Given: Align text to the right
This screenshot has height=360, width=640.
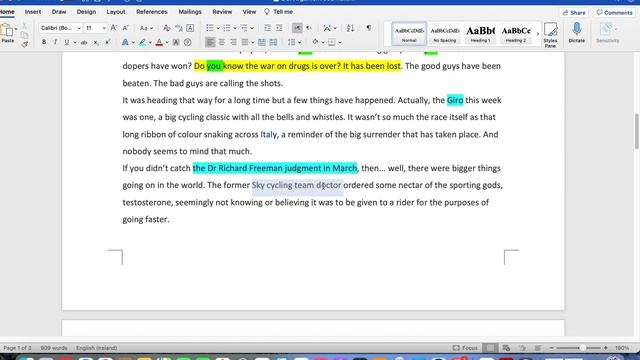Looking at the screenshot, I should [233, 42].
